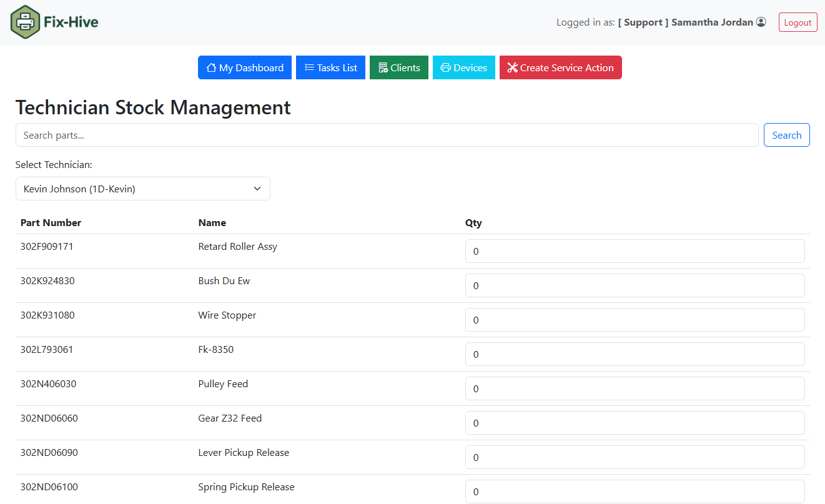Focus the Search parts text field

[x=387, y=135]
